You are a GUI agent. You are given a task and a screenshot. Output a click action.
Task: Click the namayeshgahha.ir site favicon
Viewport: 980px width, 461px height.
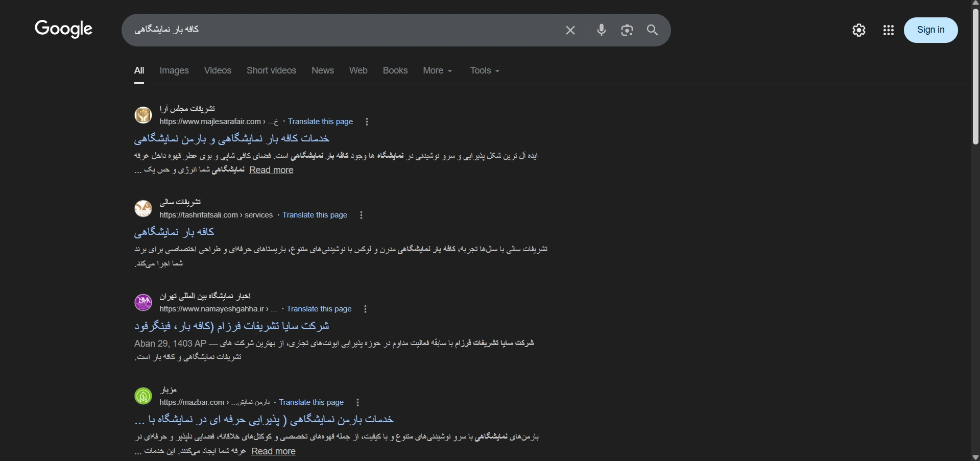pyautogui.click(x=143, y=302)
